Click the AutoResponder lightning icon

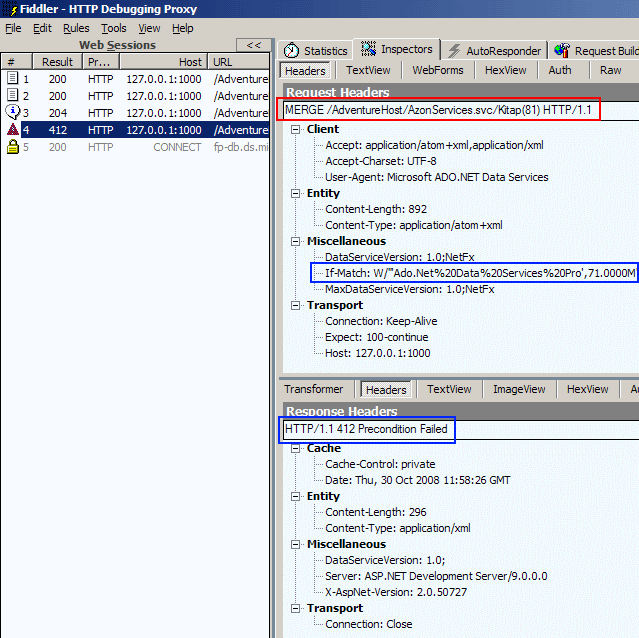pos(454,51)
